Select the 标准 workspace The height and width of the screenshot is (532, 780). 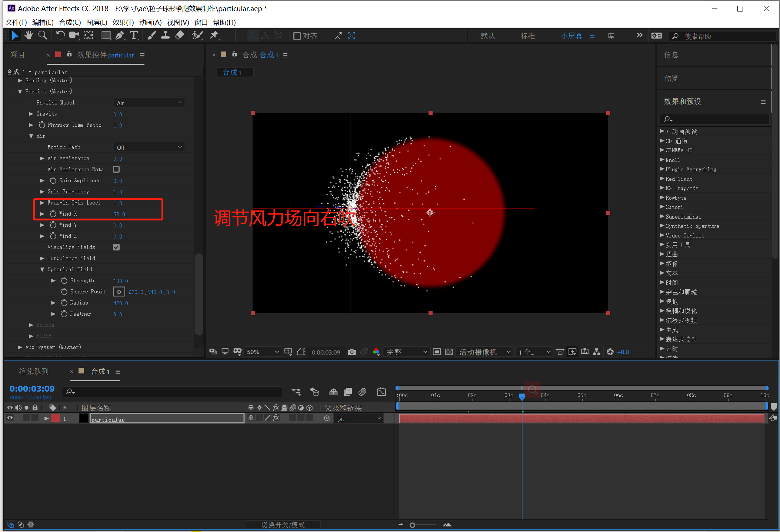pyautogui.click(x=527, y=36)
